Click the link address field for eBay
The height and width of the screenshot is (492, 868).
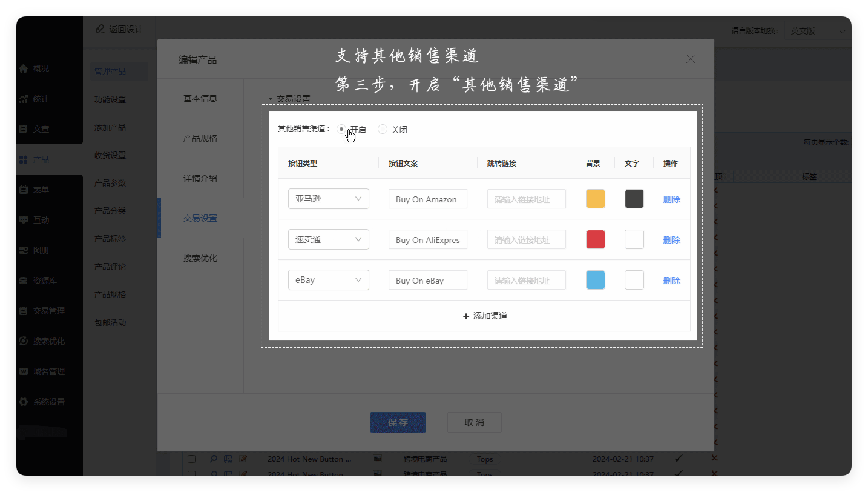tap(526, 280)
